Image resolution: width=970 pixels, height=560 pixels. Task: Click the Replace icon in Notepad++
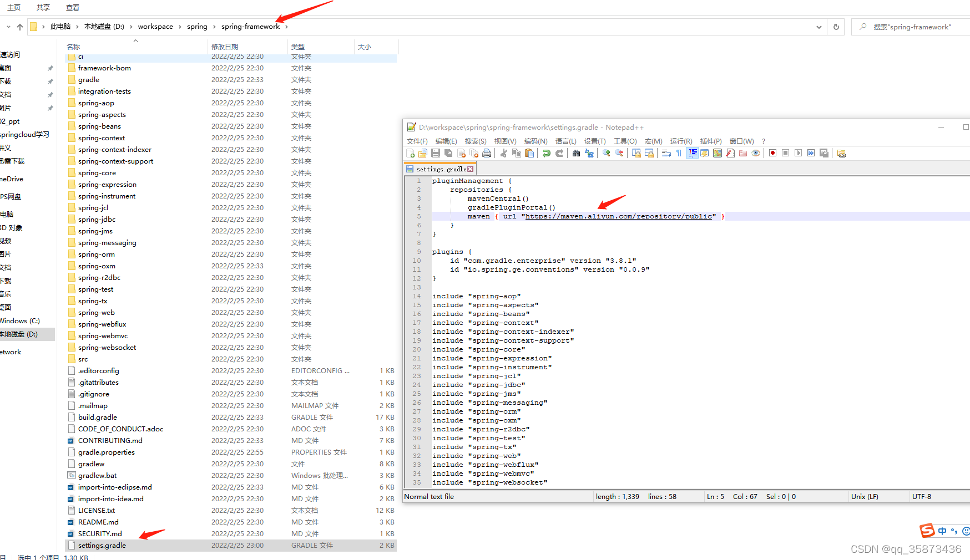(x=589, y=154)
